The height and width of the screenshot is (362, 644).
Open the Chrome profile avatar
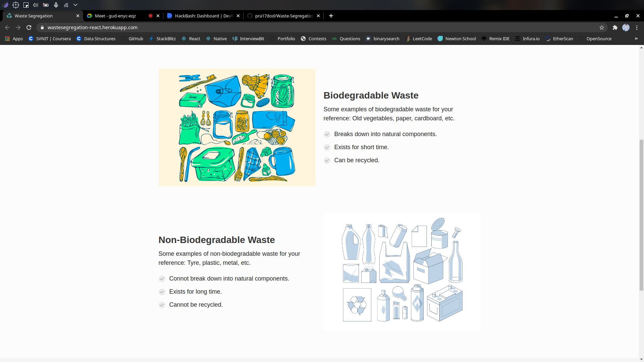tap(626, 27)
